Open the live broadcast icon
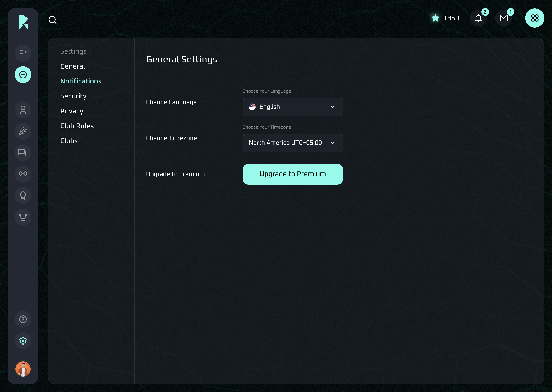The height and width of the screenshot is (392, 552). (x=23, y=174)
